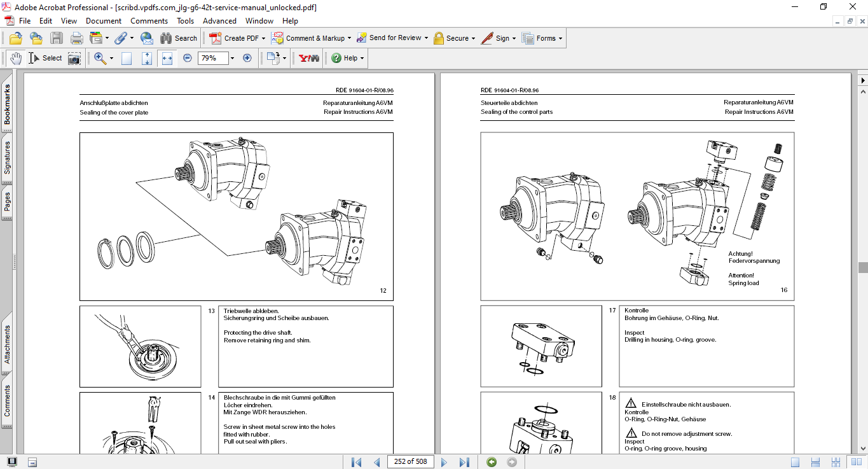
Task: Click the paperclip Attach file icon
Action: (x=120, y=38)
